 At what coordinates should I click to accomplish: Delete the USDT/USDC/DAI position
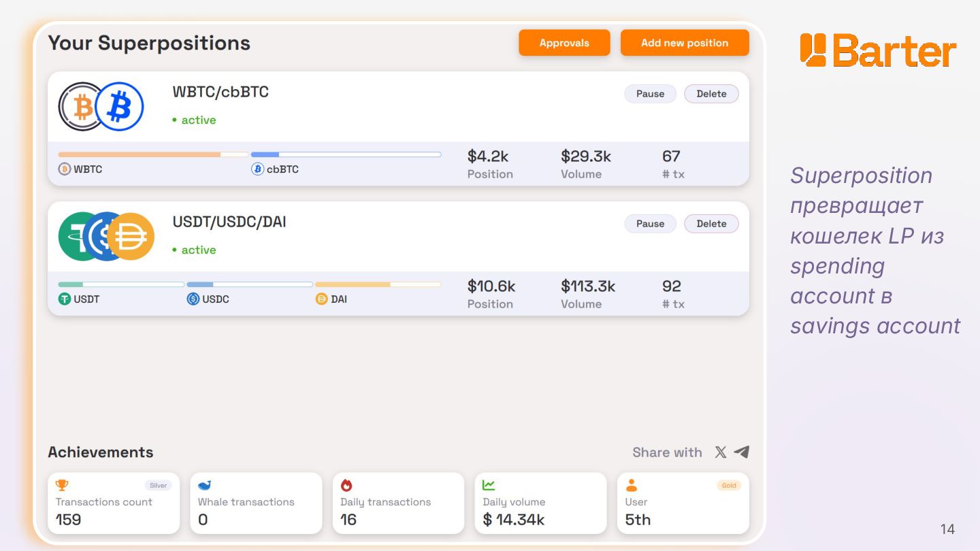[711, 224]
